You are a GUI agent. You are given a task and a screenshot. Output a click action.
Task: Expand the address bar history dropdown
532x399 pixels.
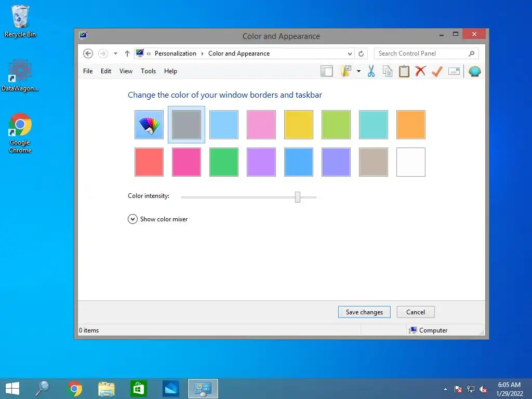coord(350,54)
